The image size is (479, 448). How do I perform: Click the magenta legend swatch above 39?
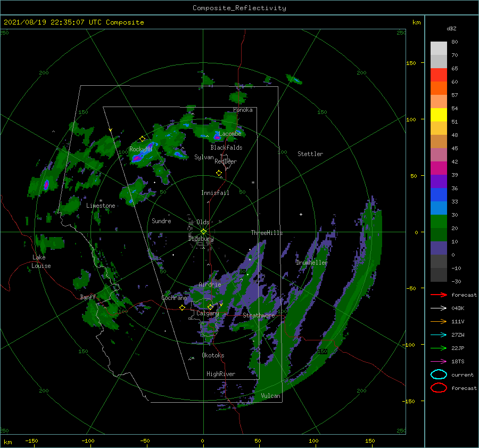click(439, 168)
